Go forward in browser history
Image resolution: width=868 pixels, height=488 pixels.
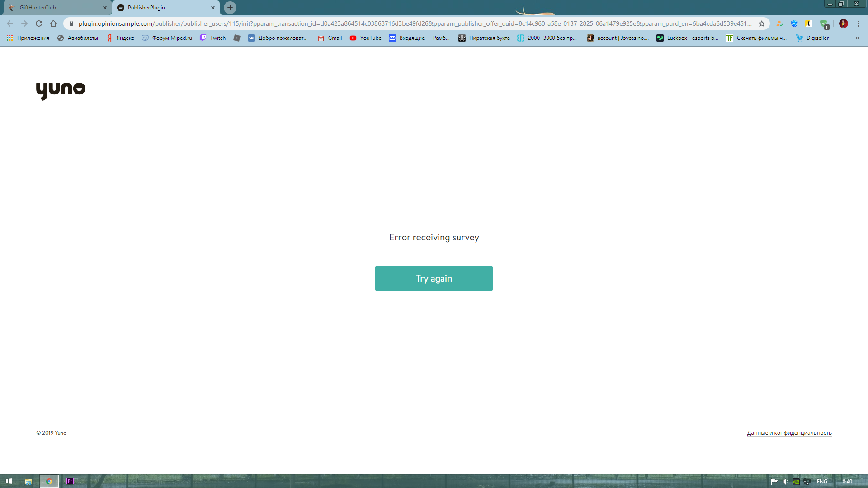tap(24, 23)
